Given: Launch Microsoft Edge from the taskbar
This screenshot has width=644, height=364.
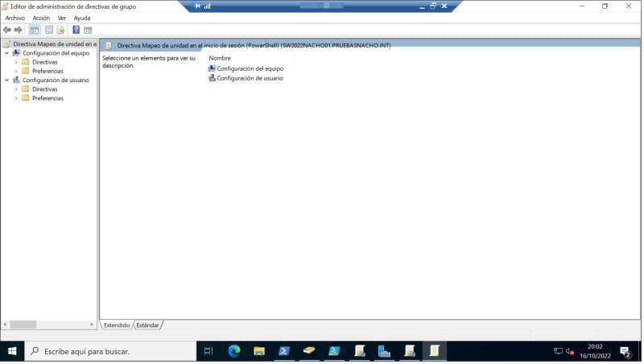Looking at the screenshot, I should pos(234,351).
